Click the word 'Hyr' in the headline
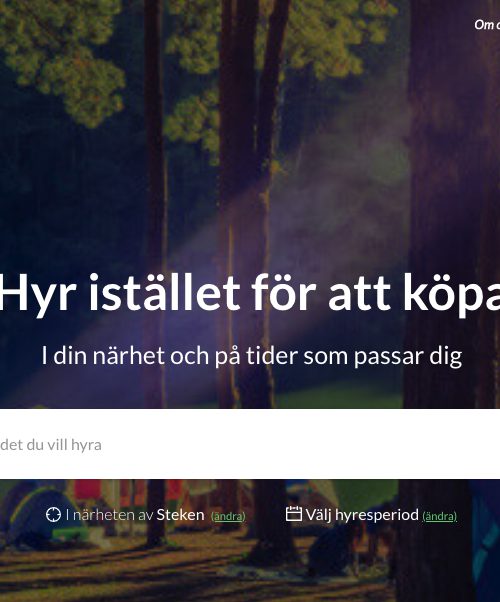This screenshot has height=602, width=500. point(37,294)
